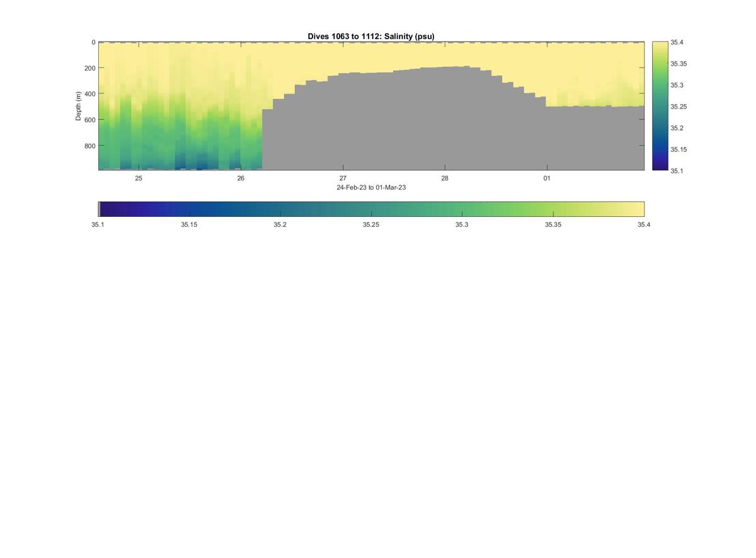The width and height of the screenshot is (756, 558).
Task: Click the horizontal colorbar label '35.25'
Action: tap(371, 224)
